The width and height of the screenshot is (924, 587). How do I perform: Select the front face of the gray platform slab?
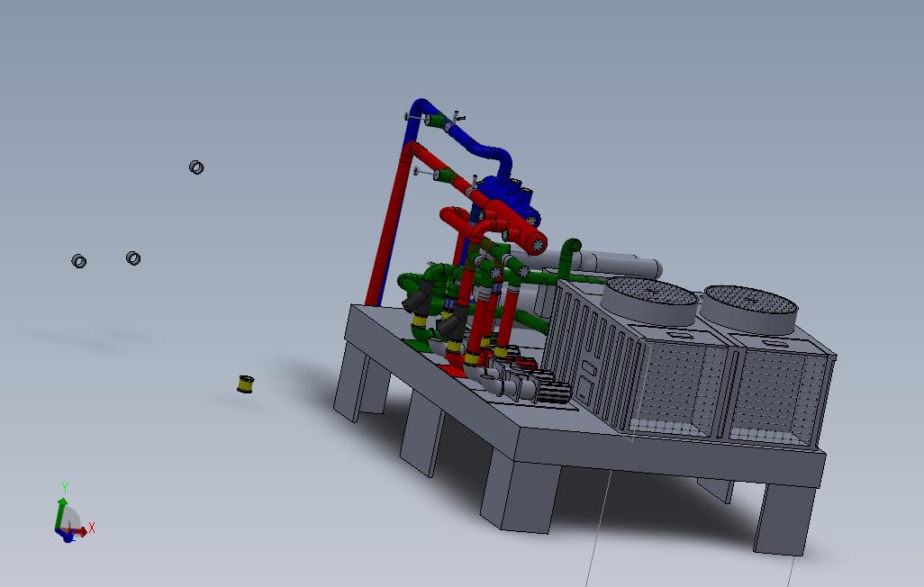click(669, 458)
